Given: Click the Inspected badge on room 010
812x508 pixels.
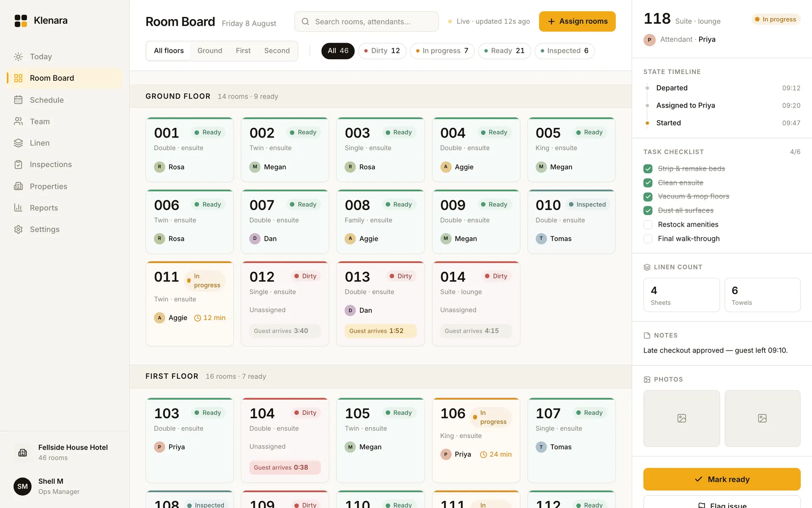Looking at the screenshot, I should [x=587, y=204].
